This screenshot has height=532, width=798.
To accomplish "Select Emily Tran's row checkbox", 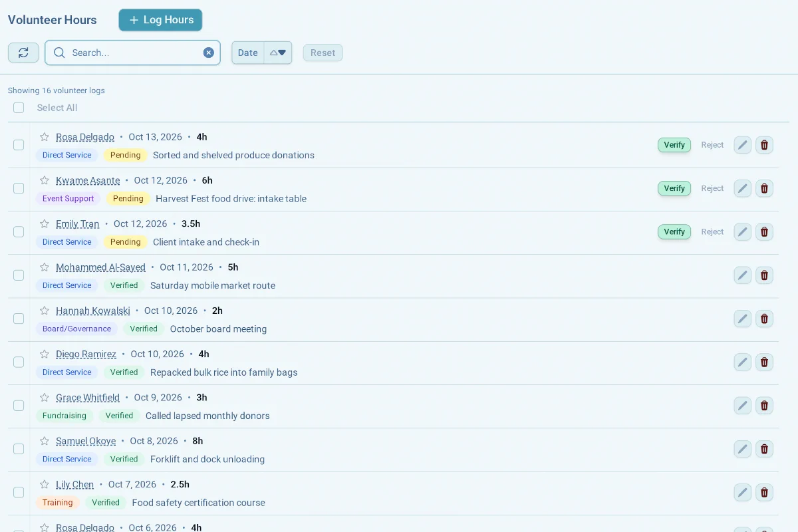I will click(19, 231).
